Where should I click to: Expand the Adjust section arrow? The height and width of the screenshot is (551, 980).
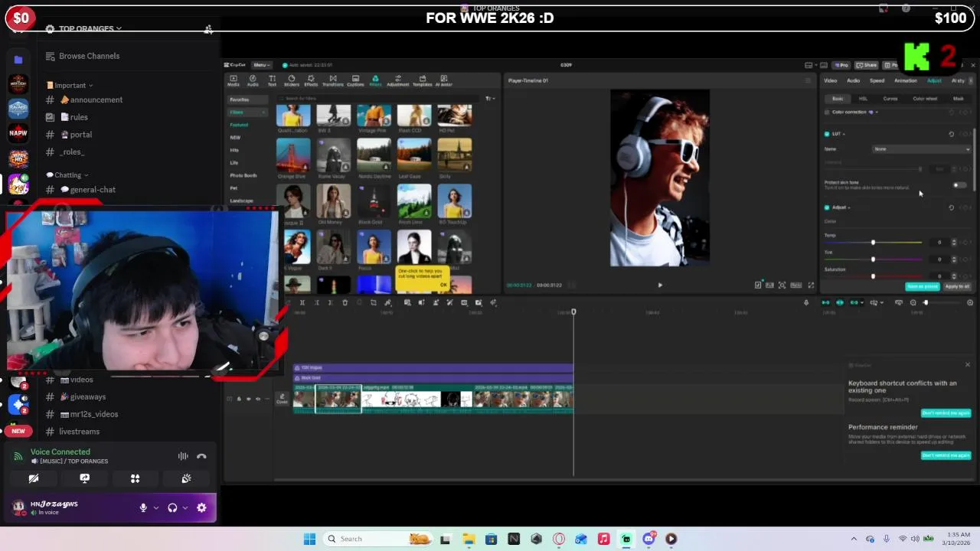click(849, 207)
